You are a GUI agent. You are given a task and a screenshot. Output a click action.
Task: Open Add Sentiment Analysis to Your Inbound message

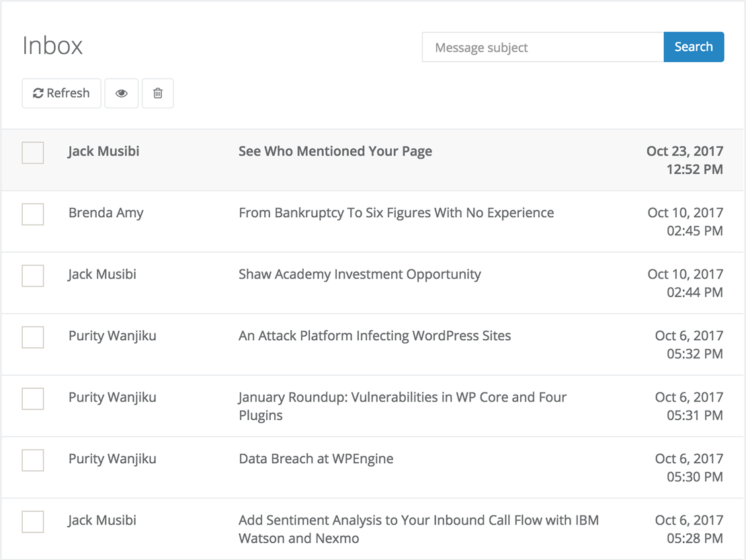pos(419,529)
